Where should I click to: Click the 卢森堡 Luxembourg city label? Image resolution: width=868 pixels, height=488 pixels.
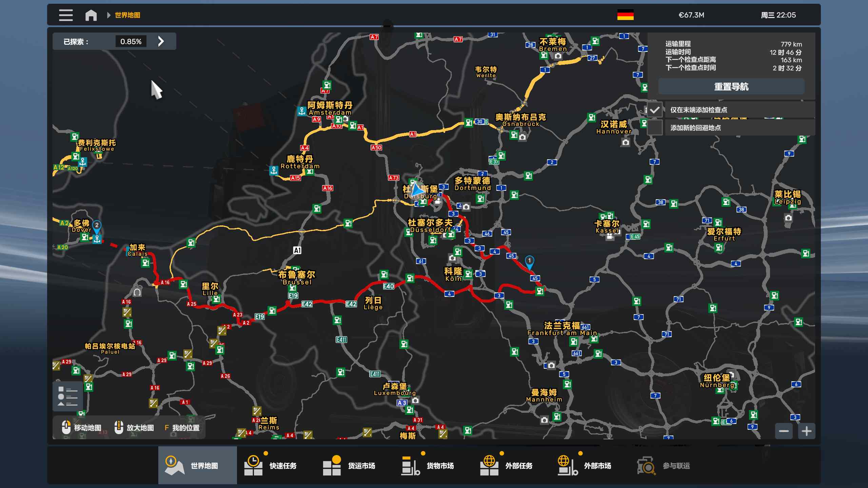pos(395,389)
